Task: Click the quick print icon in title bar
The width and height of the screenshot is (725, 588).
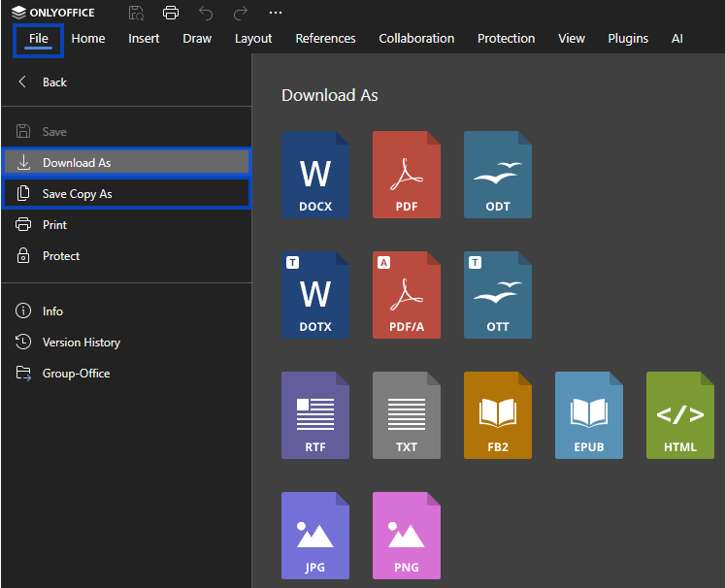Action: click(x=171, y=13)
